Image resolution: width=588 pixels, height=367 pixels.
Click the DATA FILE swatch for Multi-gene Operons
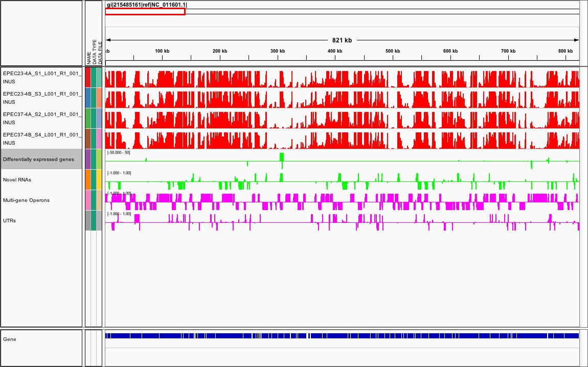click(x=99, y=200)
